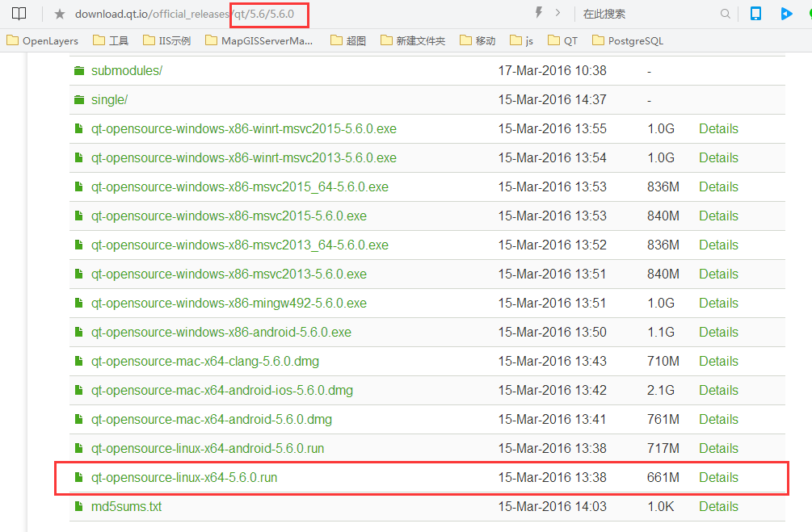The width and height of the screenshot is (812, 532).
Task: Select the date 15-Mar-2016 14:03
Action: pyautogui.click(x=552, y=505)
